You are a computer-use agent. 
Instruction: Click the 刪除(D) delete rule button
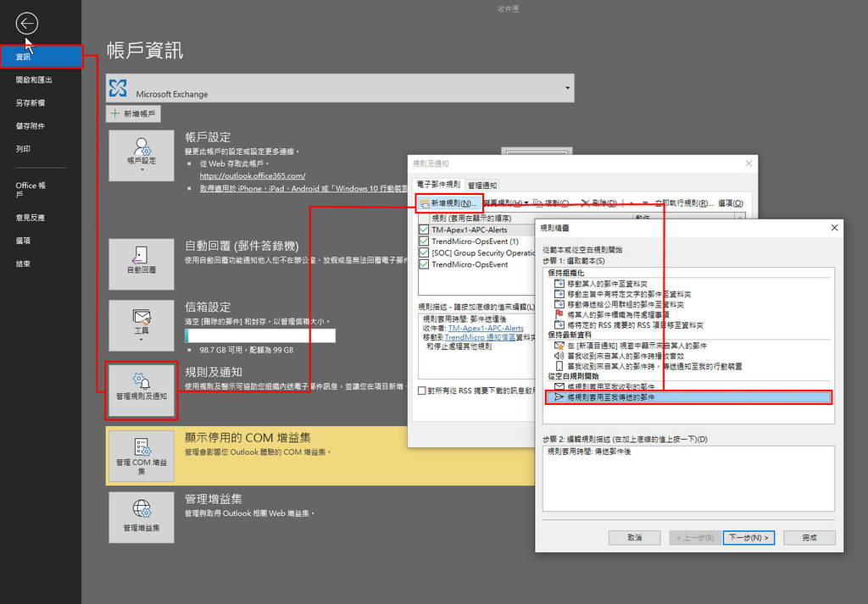[598, 203]
